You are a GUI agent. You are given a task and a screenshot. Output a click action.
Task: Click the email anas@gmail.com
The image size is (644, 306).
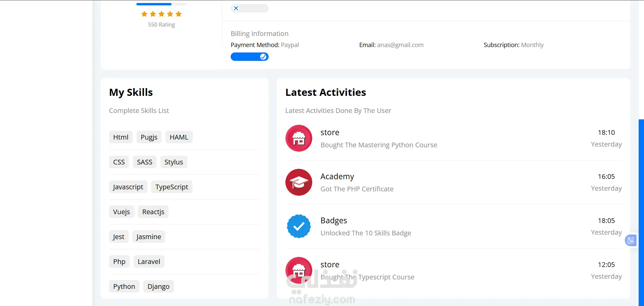[400, 45]
